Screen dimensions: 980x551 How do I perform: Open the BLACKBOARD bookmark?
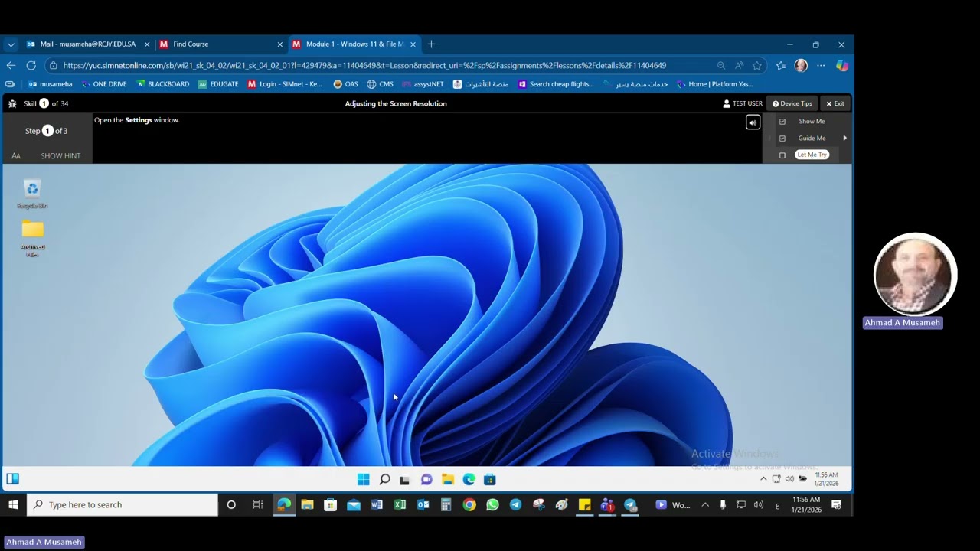click(162, 84)
